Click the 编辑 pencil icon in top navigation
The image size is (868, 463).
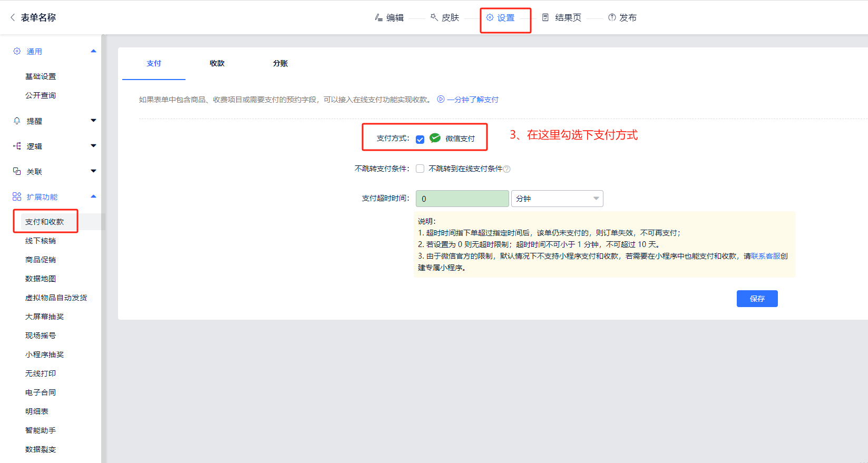(x=378, y=17)
